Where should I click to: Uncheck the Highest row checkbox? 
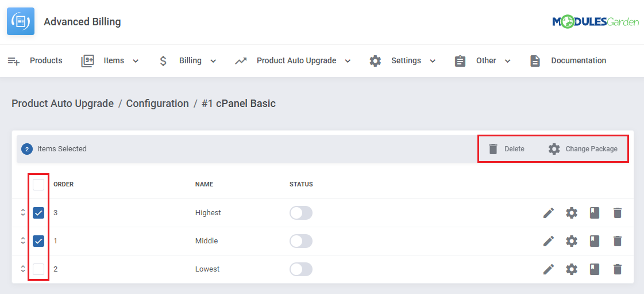pos(38,213)
